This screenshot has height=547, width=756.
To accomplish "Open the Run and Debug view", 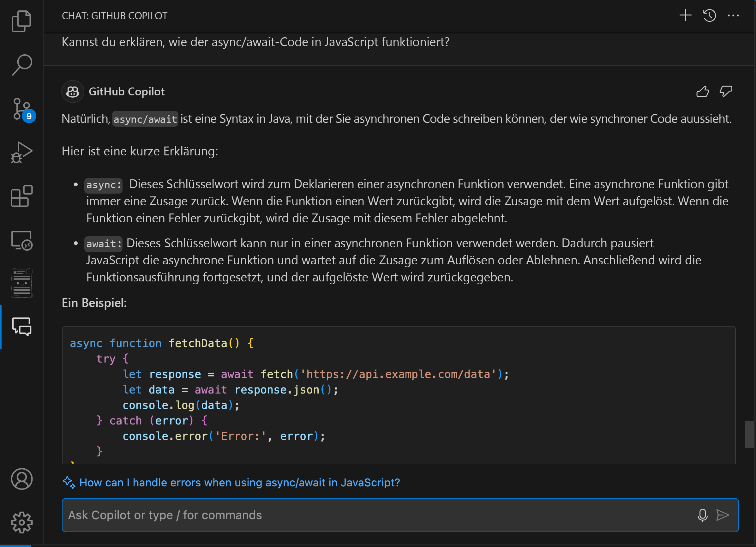I will (22, 153).
